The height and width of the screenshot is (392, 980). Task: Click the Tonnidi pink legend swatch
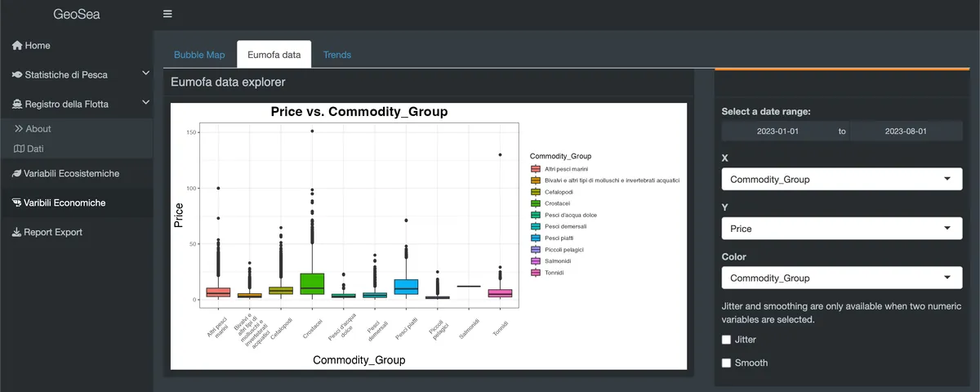click(536, 273)
